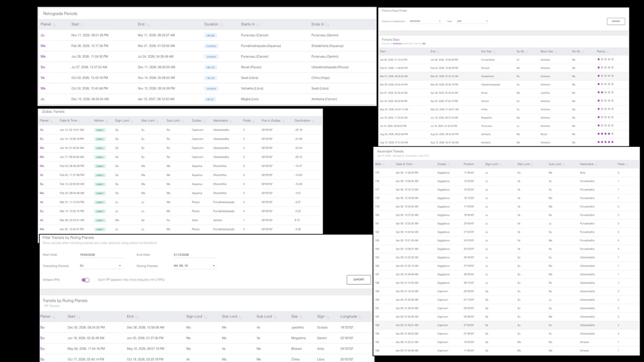Expand the Transiting Planets dropdown
Image resolution: width=644 pixels, height=362 pixels.
[100, 266]
